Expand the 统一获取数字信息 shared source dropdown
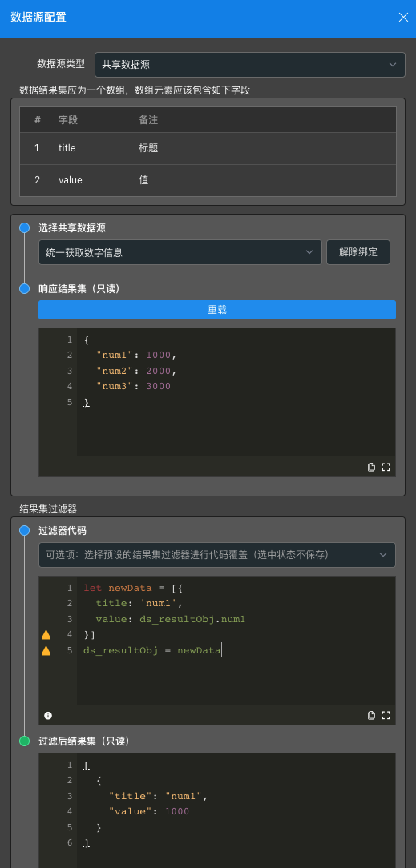This screenshot has width=416, height=868. click(x=180, y=252)
